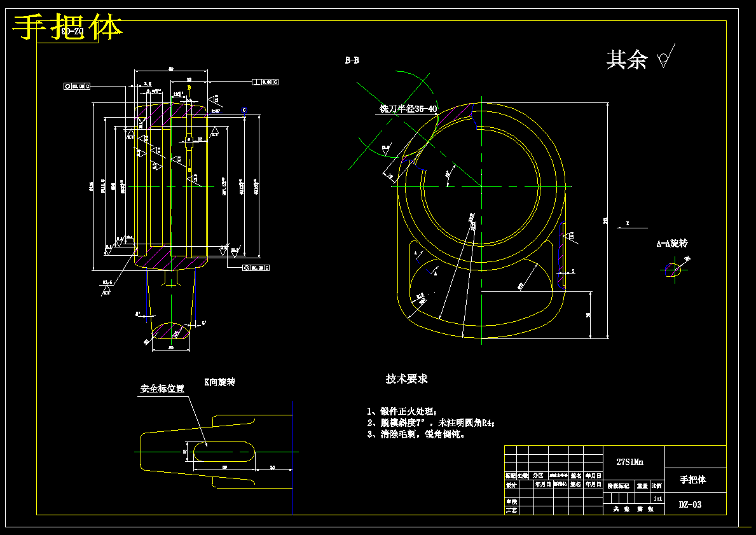
Task: Click the '铣刀半径35-40' annotation text
Action: [x=408, y=109]
